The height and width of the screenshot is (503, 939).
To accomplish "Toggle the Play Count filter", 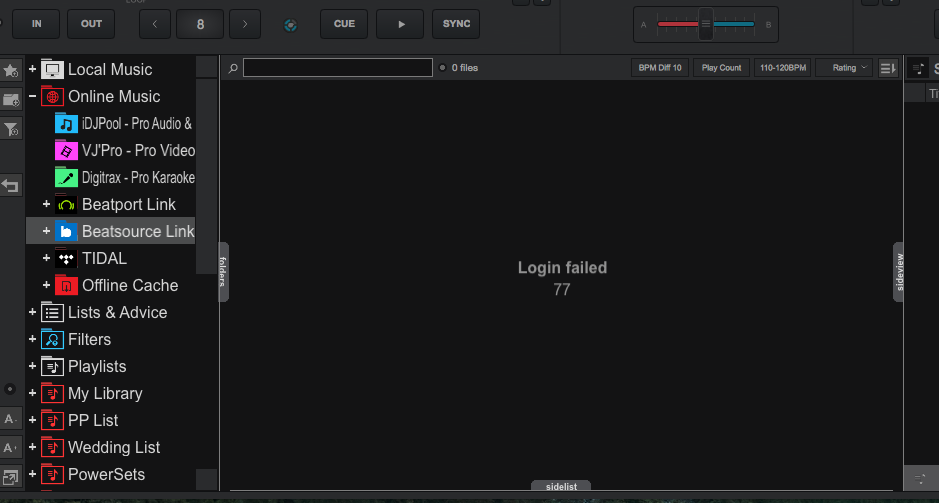I will (722, 68).
